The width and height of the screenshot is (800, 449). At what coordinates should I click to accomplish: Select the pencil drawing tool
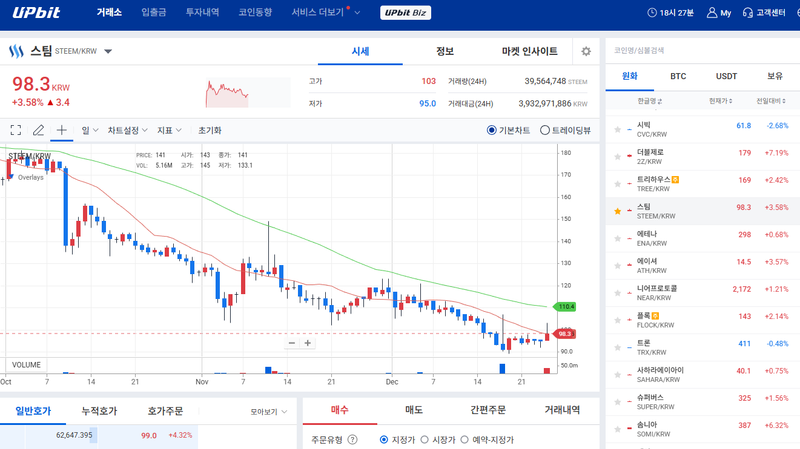[39, 130]
